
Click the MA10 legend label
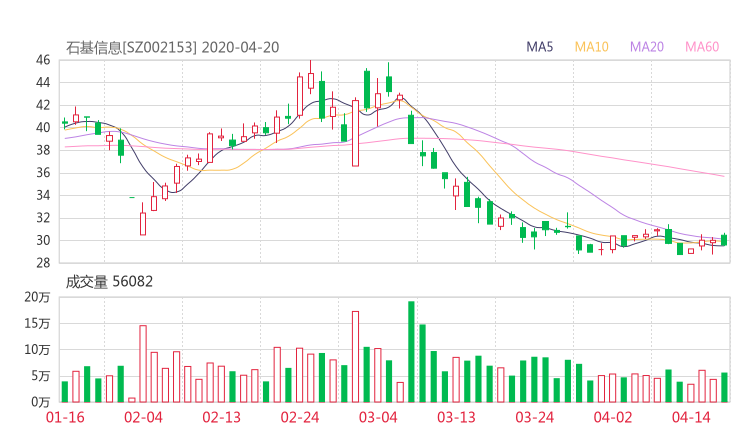pos(591,47)
